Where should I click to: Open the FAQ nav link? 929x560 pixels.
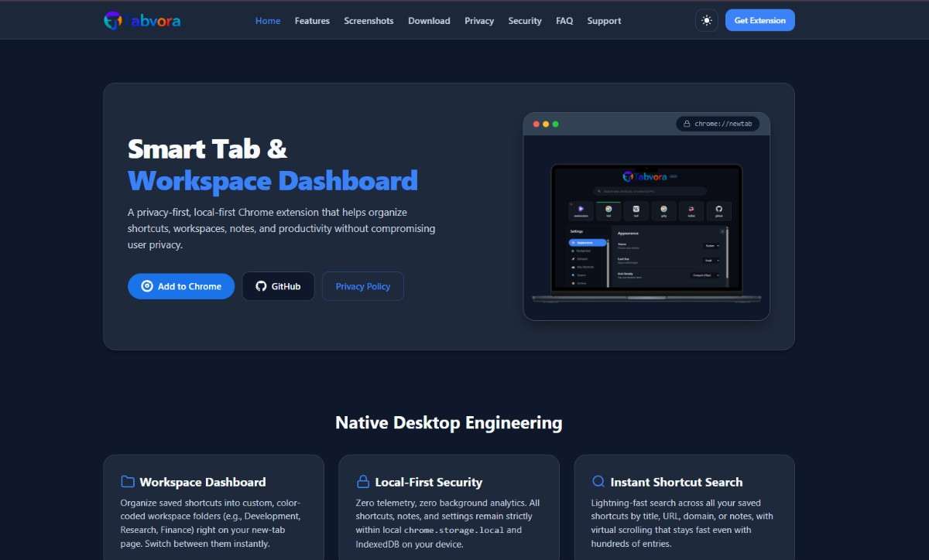pyautogui.click(x=564, y=21)
